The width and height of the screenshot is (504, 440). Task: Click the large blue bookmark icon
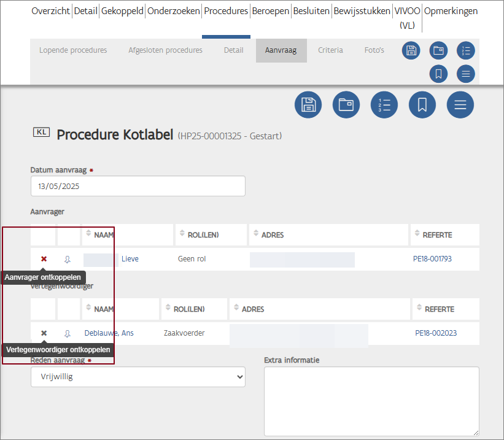click(422, 104)
